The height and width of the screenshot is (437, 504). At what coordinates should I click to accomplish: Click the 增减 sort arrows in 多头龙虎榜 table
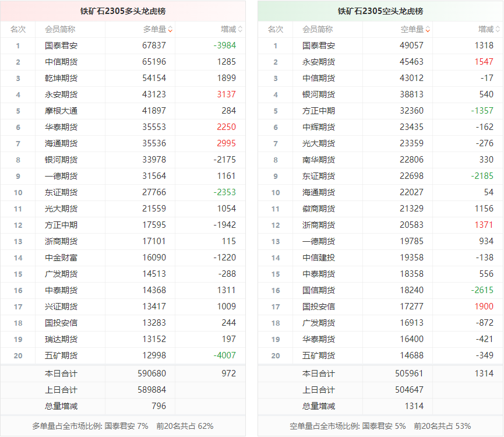[240, 29]
